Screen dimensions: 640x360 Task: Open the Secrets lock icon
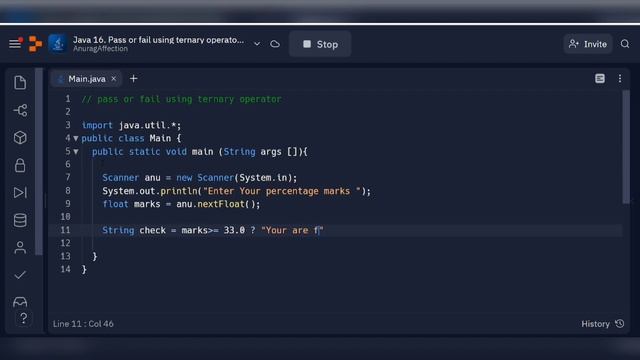20,165
